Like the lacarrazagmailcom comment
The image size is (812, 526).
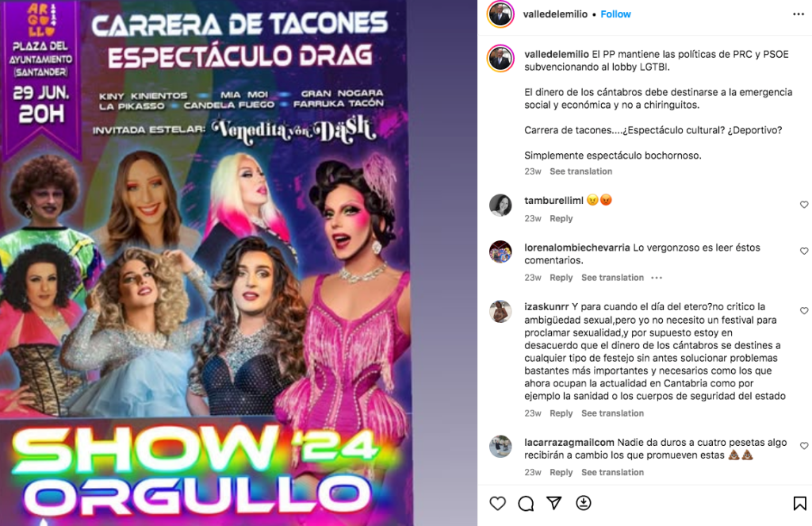tap(804, 446)
